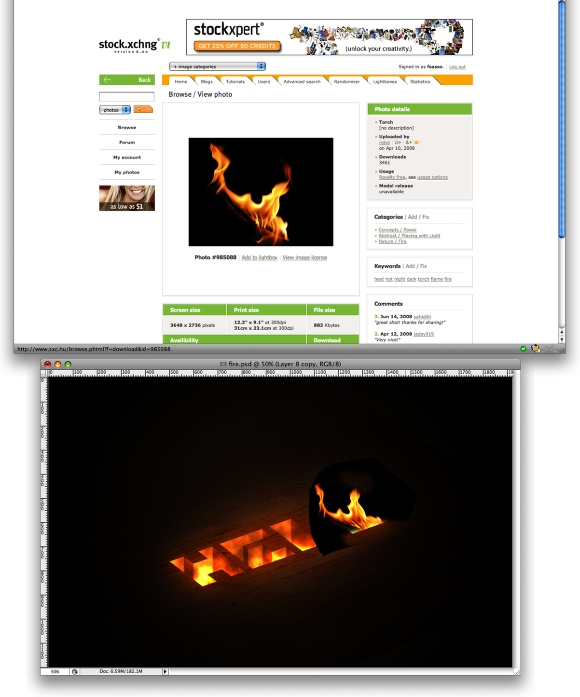Open My account in the left sidebar
Screen dimensions: 580x697
coord(127,157)
